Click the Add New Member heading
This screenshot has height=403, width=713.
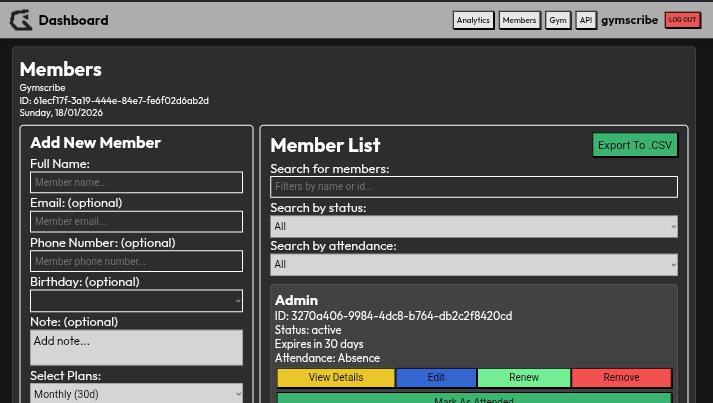(x=95, y=143)
